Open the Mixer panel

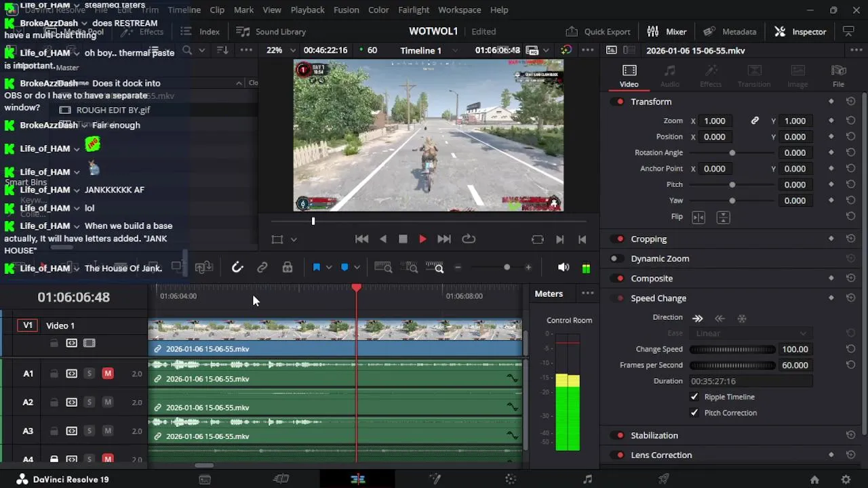point(667,32)
